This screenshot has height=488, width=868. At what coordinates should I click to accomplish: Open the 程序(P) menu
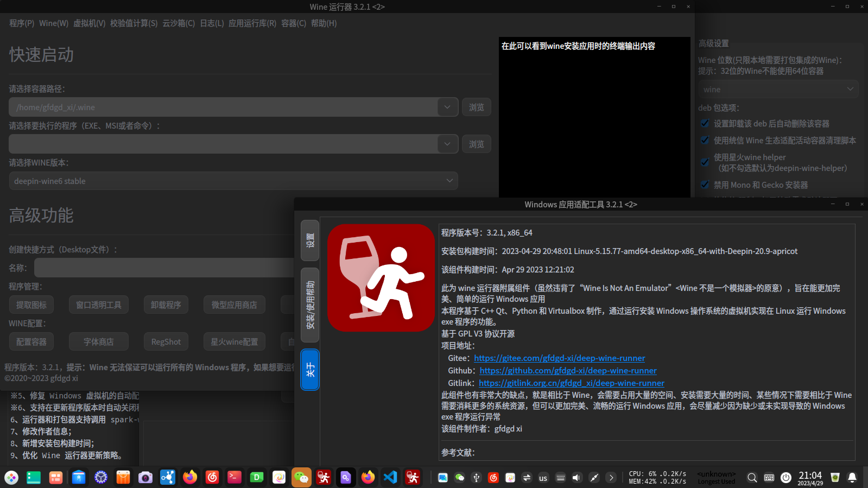[22, 23]
